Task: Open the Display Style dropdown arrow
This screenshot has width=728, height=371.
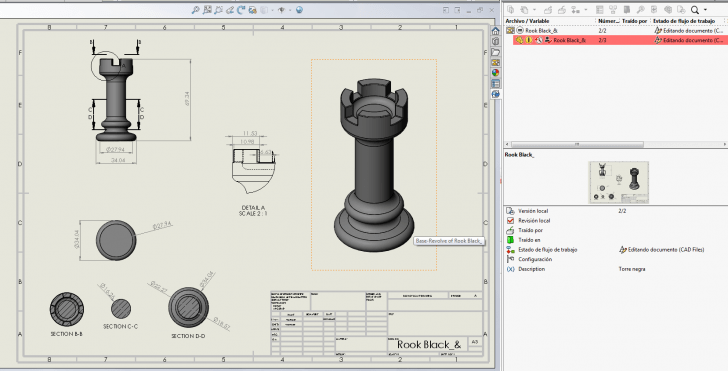Action: pos(273,10)
